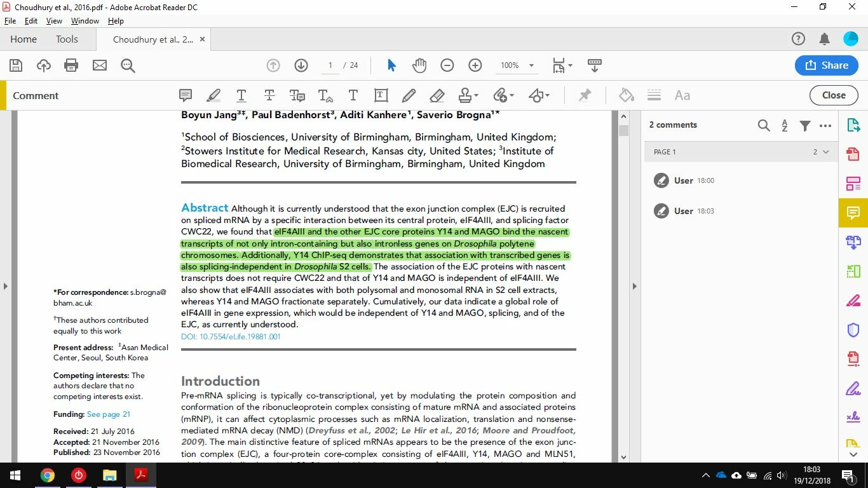Expand the left navigation pane arrow

[x=5, y=286]
